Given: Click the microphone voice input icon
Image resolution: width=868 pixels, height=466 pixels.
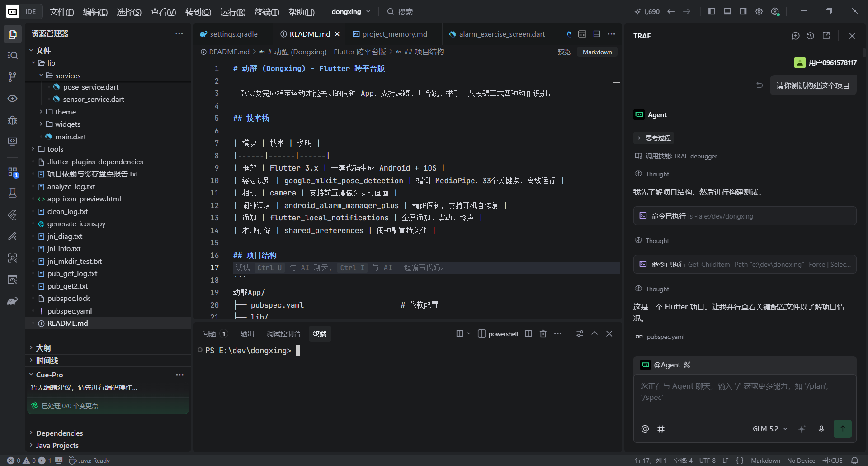Looking at the screenshot, I should [x=821, y=429].
